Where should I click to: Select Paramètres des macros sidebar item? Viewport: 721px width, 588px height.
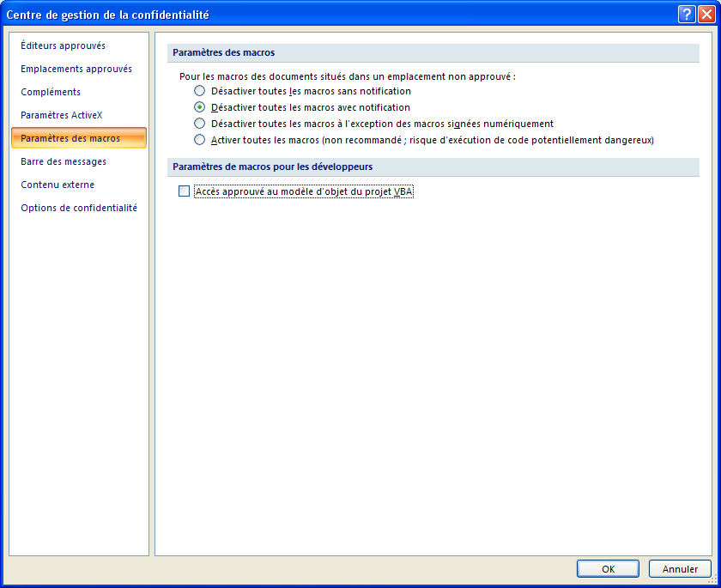pyautogui.click(x=70, y=138)
